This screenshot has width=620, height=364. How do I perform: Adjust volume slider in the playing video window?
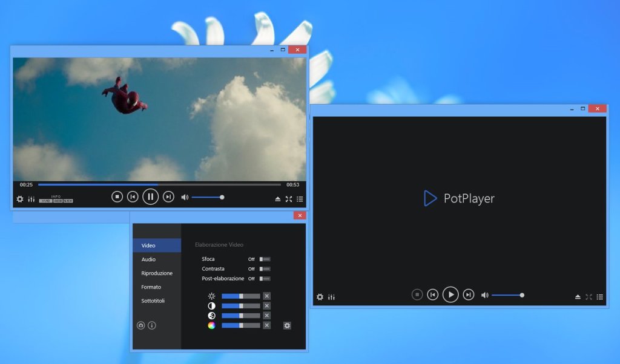click(208, 197)
